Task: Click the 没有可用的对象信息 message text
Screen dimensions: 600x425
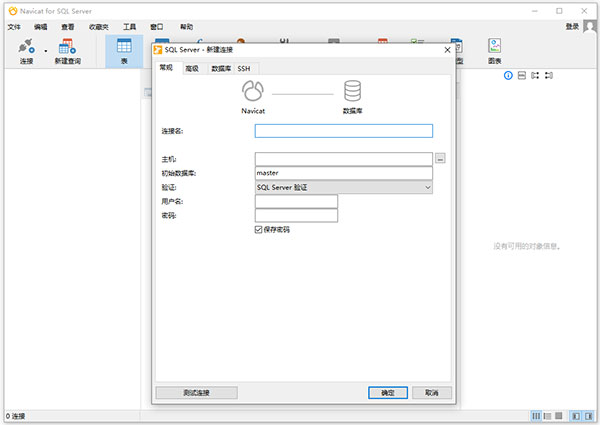Action: tap(527, 246)
